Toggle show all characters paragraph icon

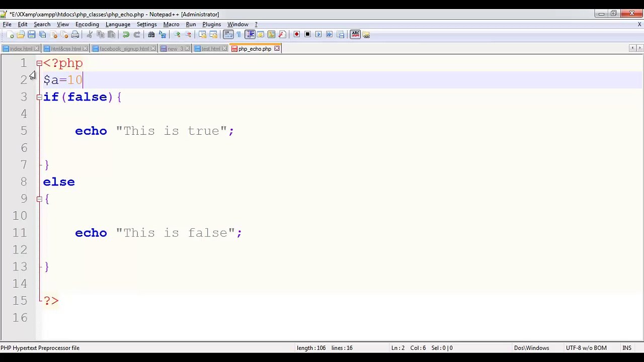(x=238, y=35)
